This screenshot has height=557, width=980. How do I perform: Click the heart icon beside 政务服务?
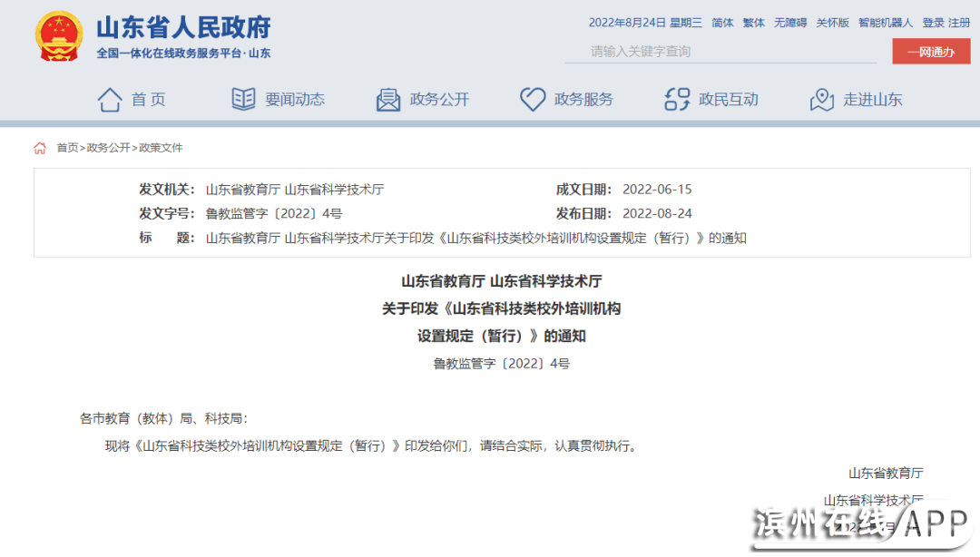[533, 100]
